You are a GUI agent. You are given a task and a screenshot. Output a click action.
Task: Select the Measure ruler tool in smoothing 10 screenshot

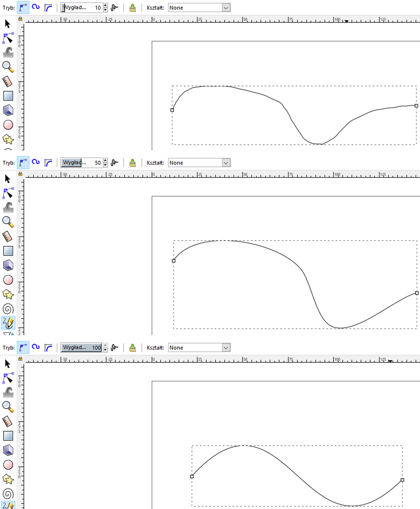coord(8,81)
